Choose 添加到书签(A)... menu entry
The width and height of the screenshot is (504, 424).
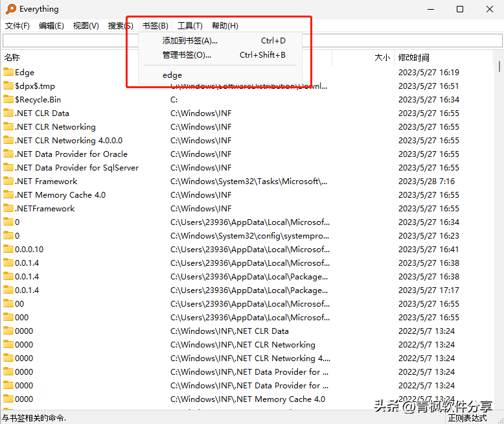point(220,41)
